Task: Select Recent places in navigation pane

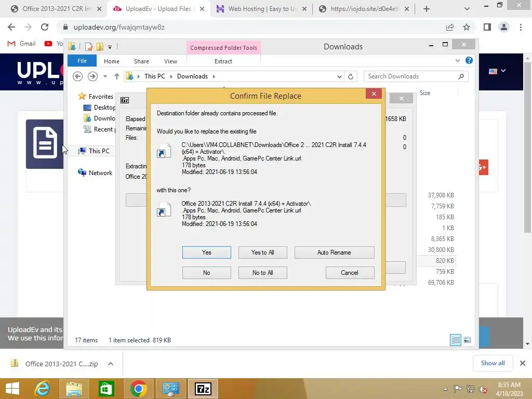Action: [99, 129]
